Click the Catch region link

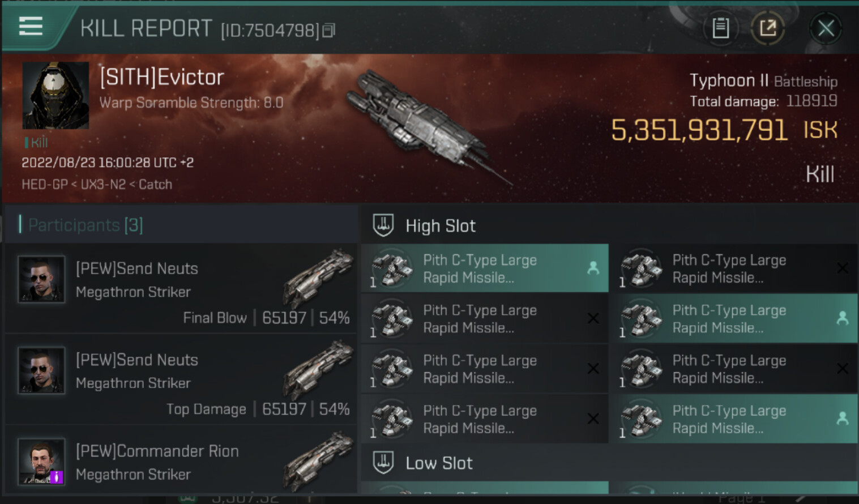coord(155,185)
